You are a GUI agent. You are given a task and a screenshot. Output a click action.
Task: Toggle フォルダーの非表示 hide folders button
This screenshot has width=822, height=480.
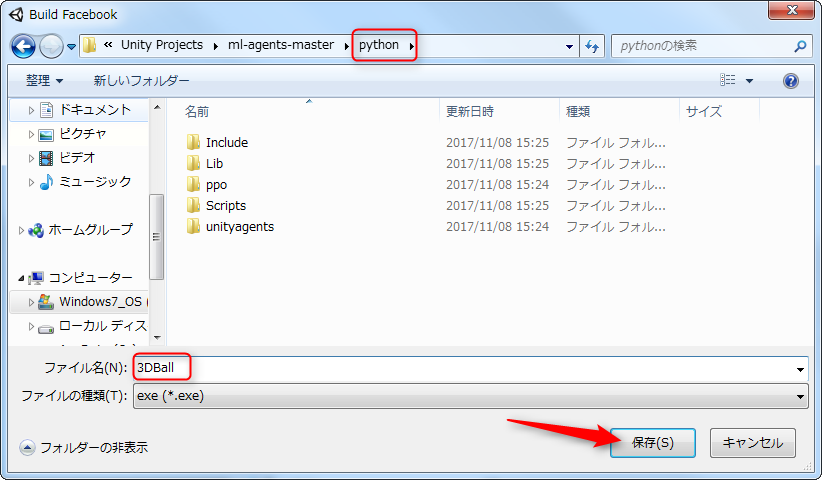coord(84,448)
